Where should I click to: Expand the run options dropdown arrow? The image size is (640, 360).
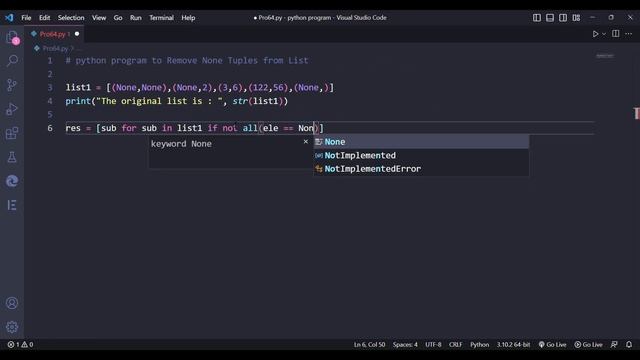(x=604, y=34)
